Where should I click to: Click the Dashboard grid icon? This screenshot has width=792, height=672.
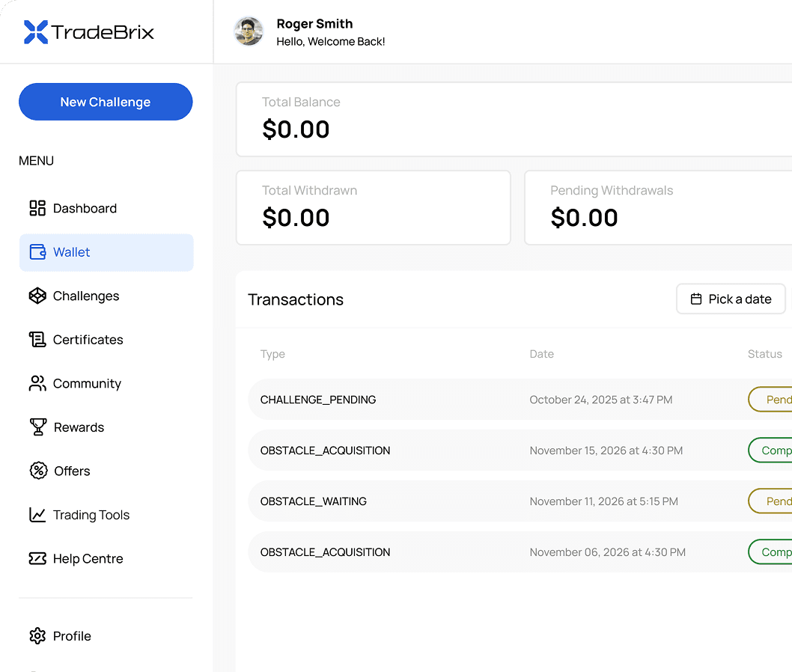[x=37, y=208]
